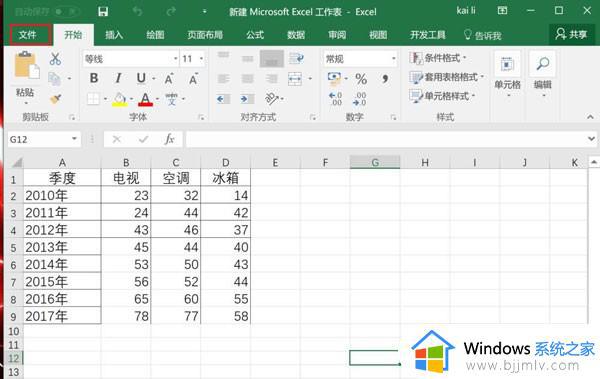Open the number format dropdown (常规)
This screenshot has height=379, width=600.
coord(393,59)
